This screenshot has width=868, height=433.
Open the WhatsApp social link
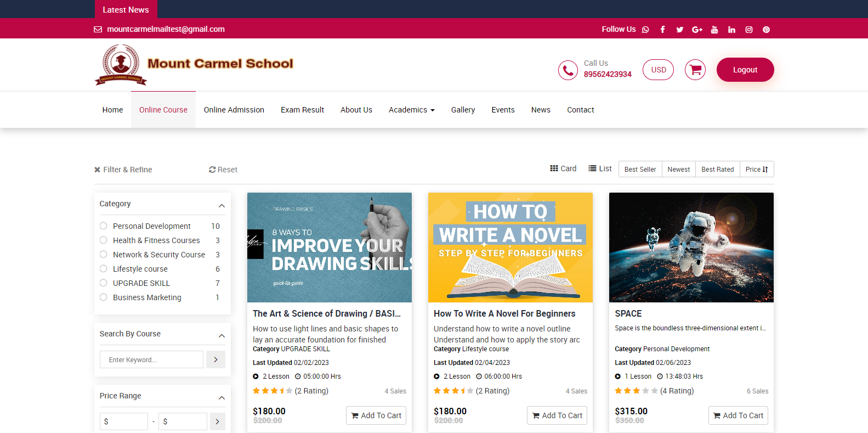click(645, 30)
